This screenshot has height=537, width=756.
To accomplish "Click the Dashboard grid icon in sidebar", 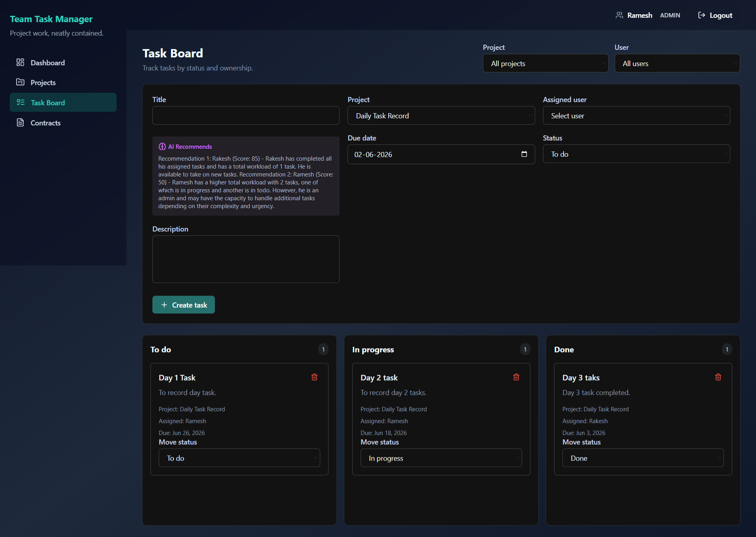I will pos(20,63).
